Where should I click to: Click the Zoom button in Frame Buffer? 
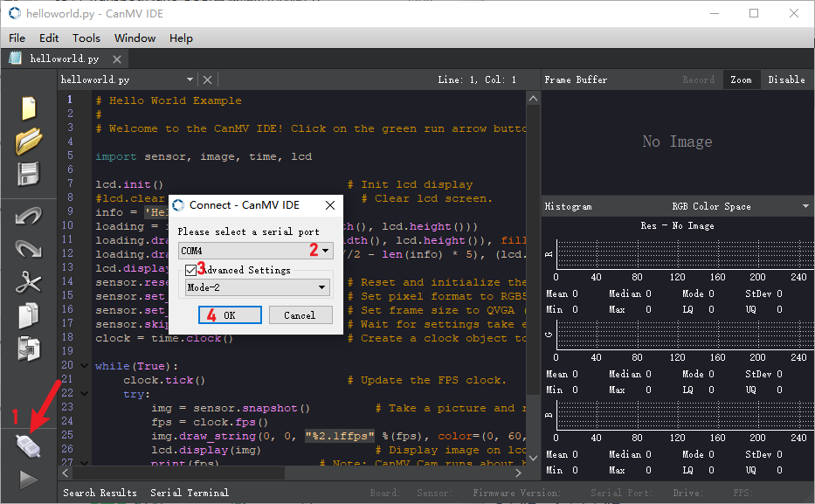(742, 79)
